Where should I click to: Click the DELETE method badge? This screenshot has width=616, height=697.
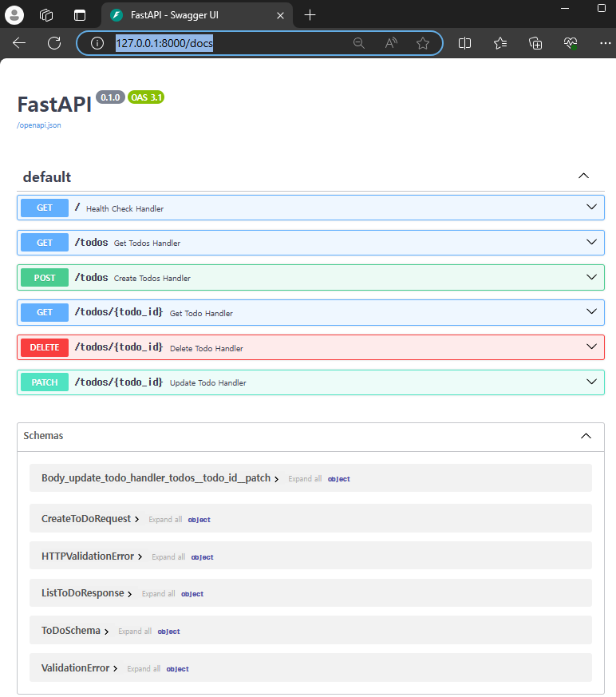pyautogui.click(x=45, y=347)
